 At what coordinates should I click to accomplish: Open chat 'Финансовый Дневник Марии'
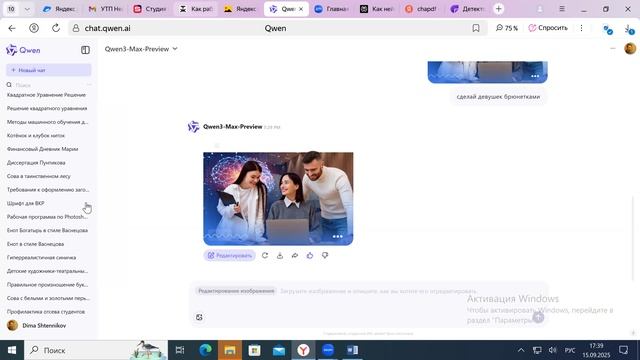pos(42,149)
